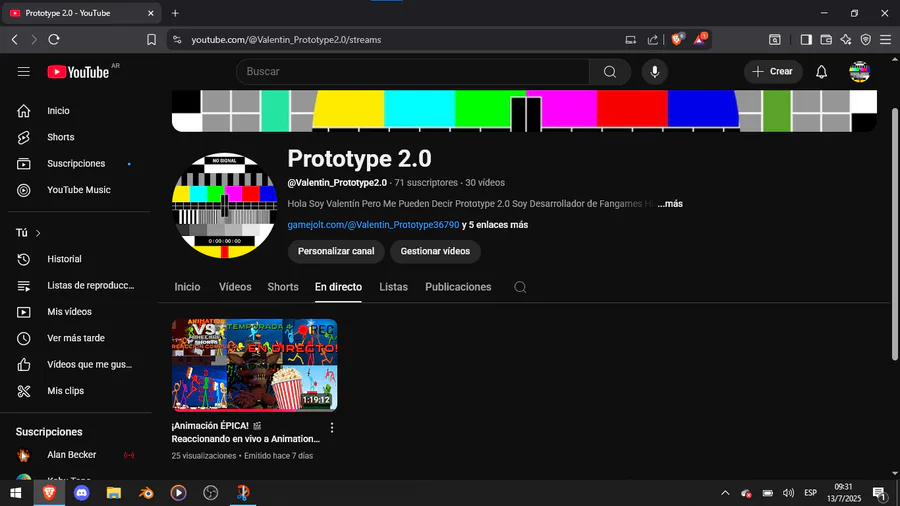Start voice search with the microphone

[x=654, y=72]
